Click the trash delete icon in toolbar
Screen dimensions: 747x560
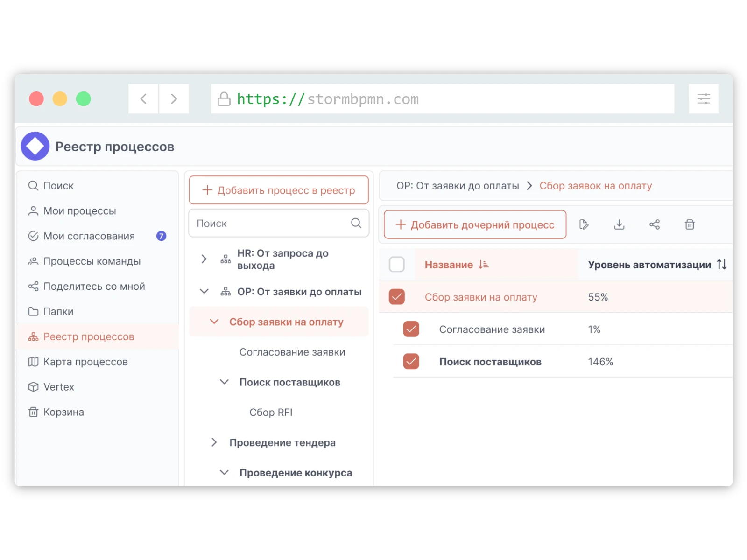click(x=690, y=224)
